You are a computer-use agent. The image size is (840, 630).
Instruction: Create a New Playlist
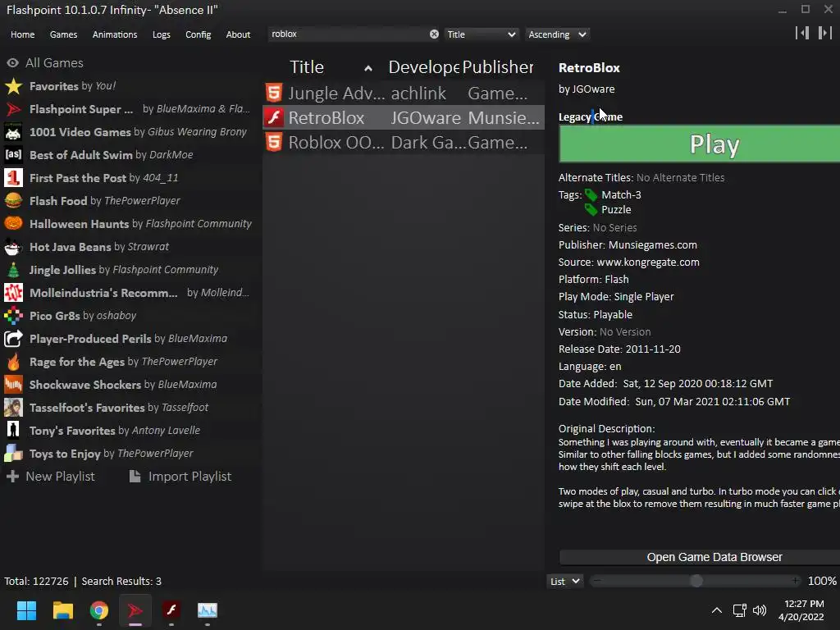pyautogui.click(x=50, y=477)
